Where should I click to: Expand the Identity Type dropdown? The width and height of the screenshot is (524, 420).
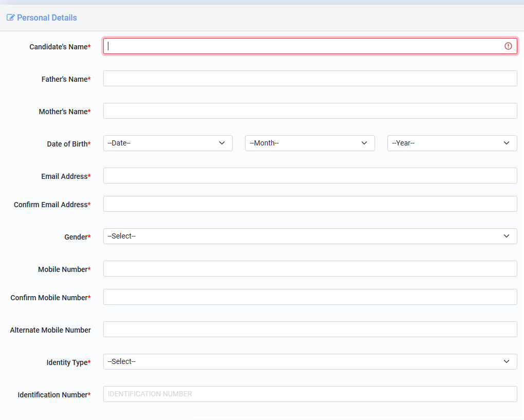coord(310,362)
